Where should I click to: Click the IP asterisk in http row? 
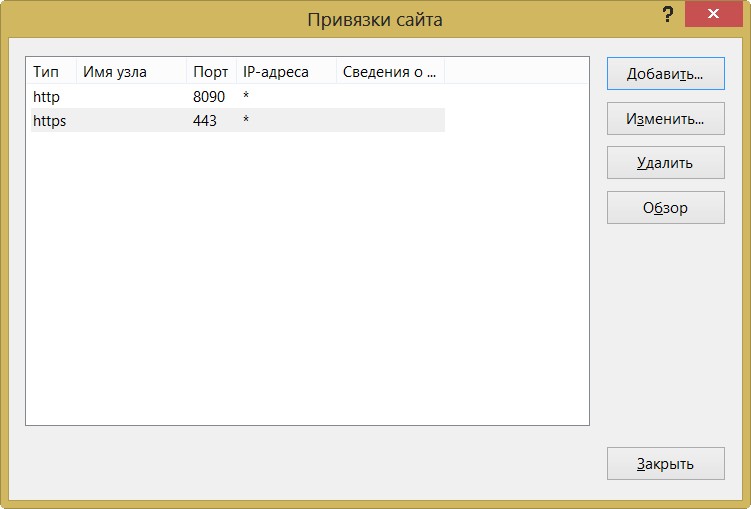(x=246, y=95)
